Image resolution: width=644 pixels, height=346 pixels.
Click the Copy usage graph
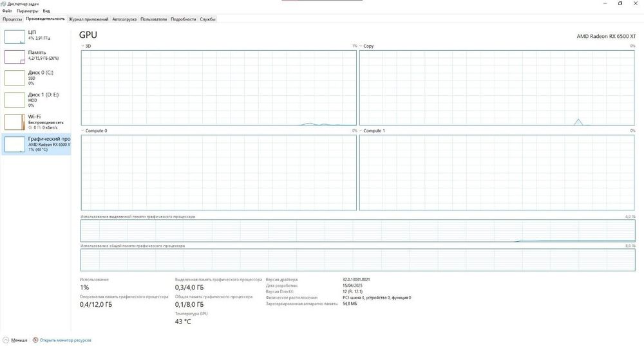(x=497, y=87)
